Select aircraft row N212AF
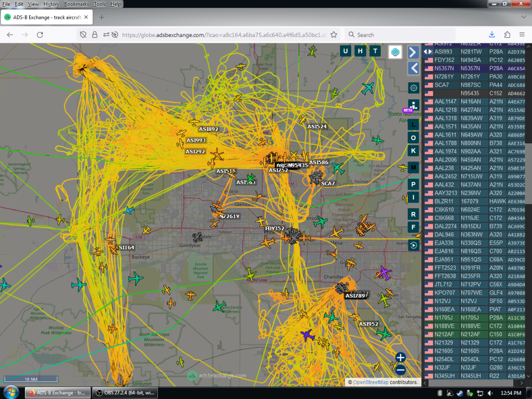Screen dimensions: 532x399 [475, 334]
